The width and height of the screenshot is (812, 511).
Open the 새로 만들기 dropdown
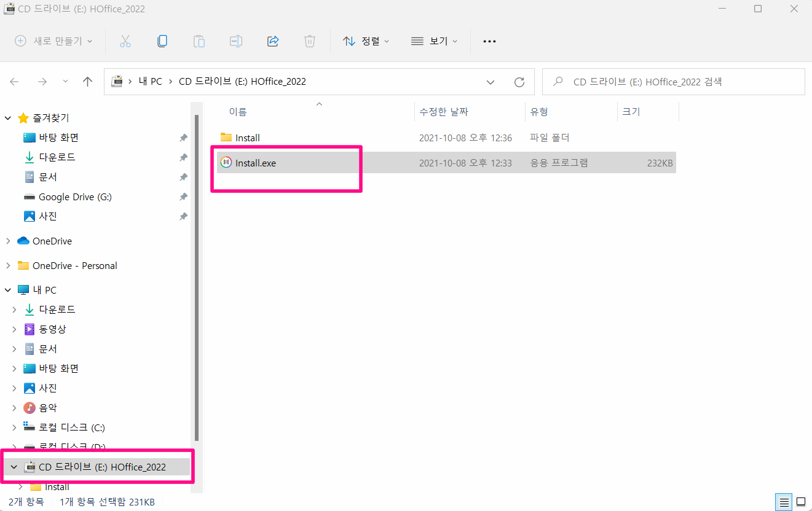tap(53, 41)
